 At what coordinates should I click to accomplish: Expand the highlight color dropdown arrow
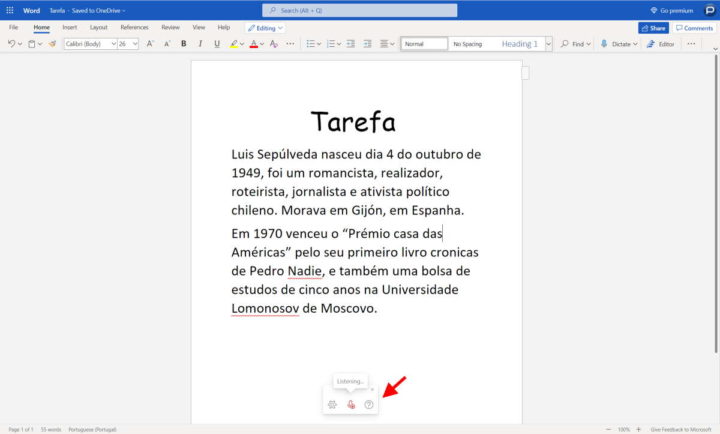tap(242, 44)
